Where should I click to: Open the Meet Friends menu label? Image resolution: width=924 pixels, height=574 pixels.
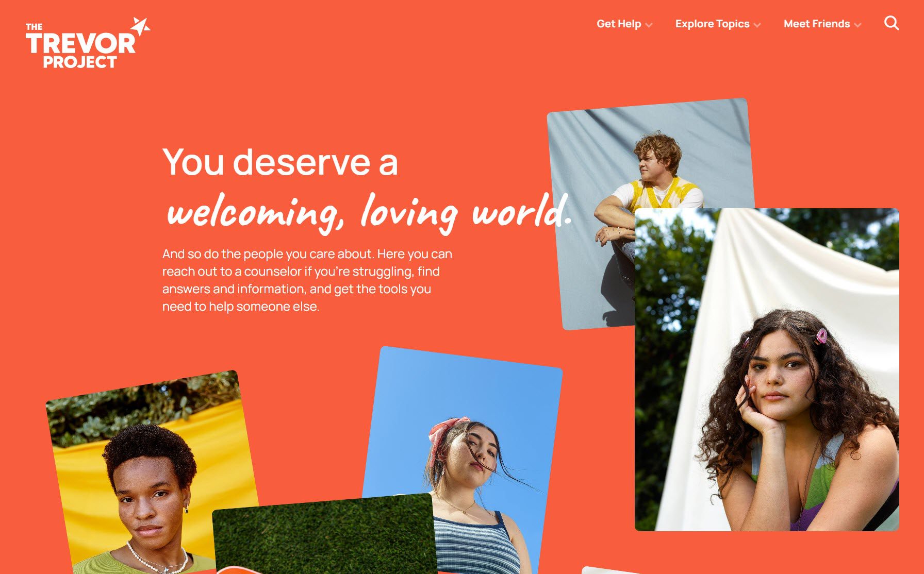coord(817,24)
